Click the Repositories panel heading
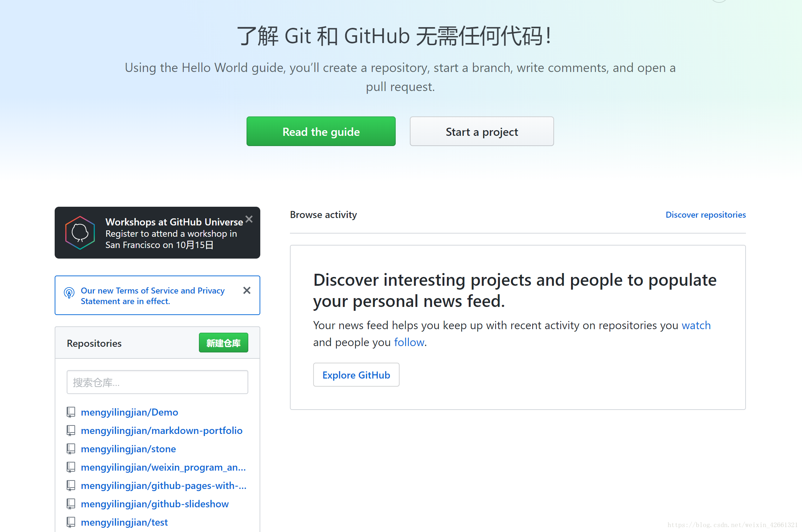 (x=94, y=343)
